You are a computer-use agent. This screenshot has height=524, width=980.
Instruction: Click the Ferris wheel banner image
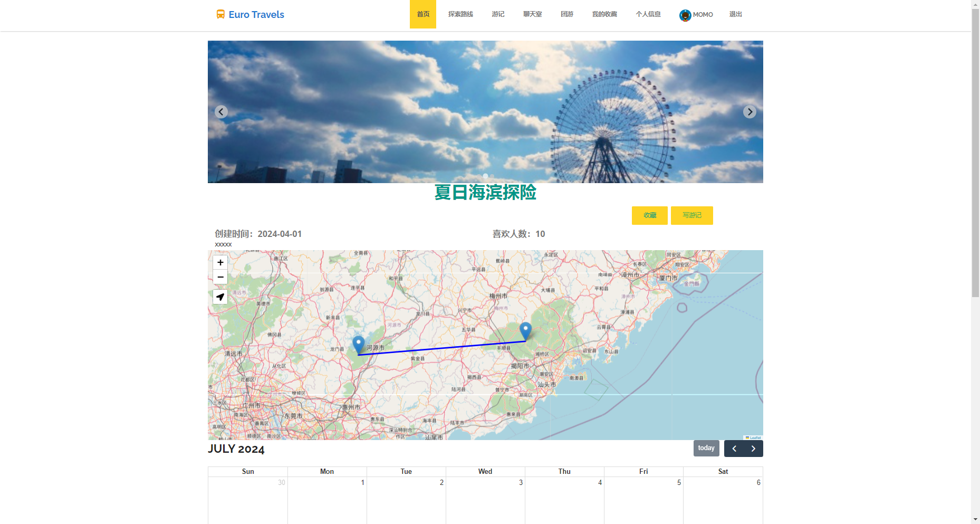pos(485,112)
